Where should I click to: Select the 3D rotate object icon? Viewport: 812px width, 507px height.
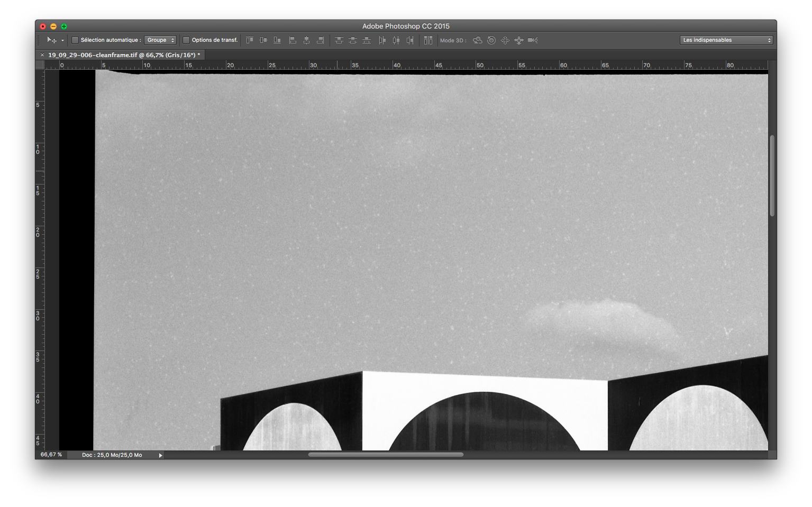(x=478, y=40)
